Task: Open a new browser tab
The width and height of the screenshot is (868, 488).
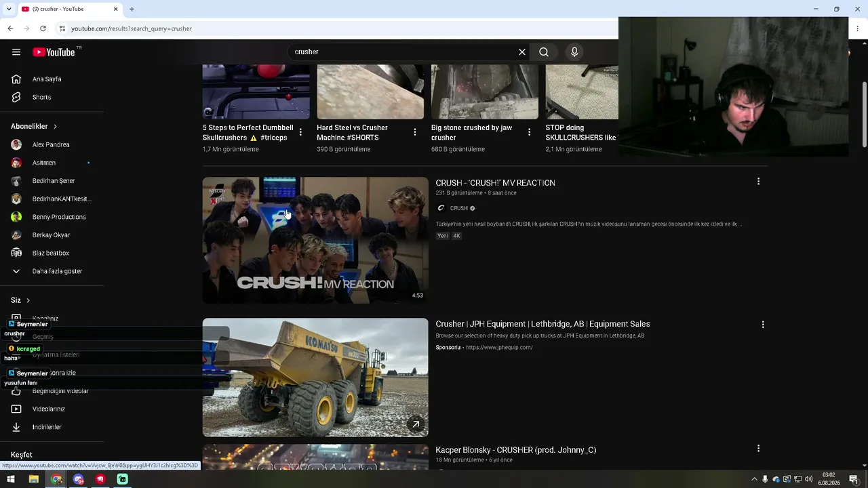Action: click(132, 9)
